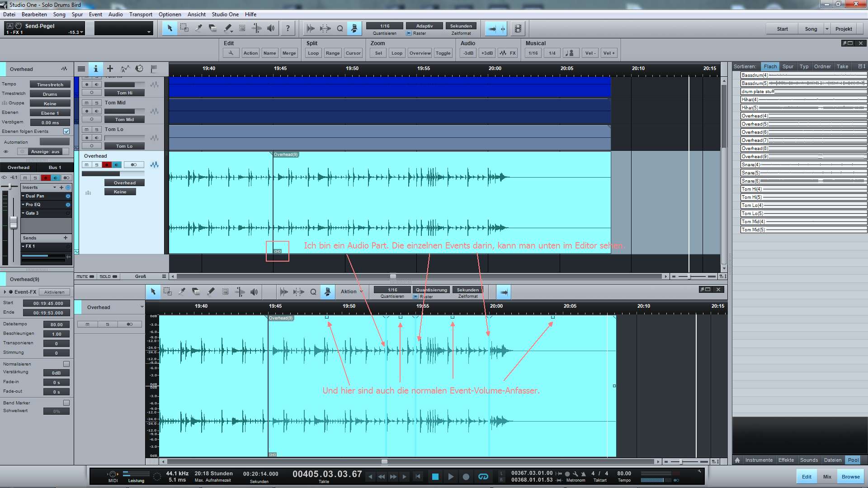Switch browser to Effekte tab
868x488 pixels.
[x=786, y=460]
